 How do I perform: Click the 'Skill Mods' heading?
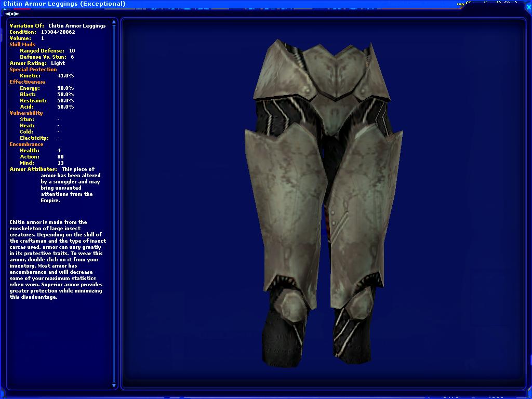pyautogui.click(x=22, y=45)
